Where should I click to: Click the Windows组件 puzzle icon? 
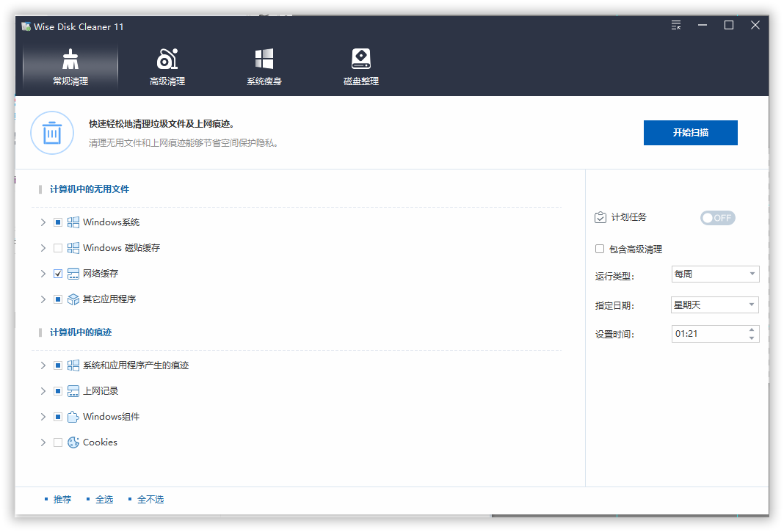tap(73, 417)
